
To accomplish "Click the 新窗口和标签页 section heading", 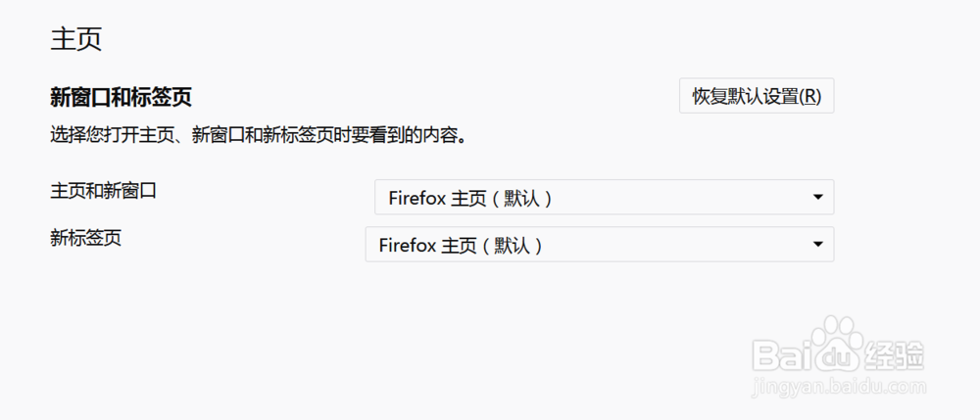I will pyautogui.click(x=121, y=97).
